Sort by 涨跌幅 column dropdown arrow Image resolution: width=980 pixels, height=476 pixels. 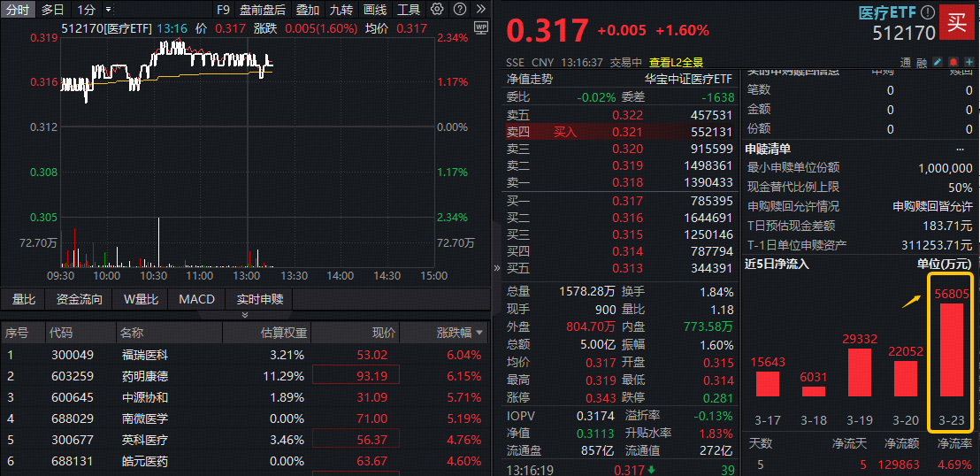click(480, 333)
